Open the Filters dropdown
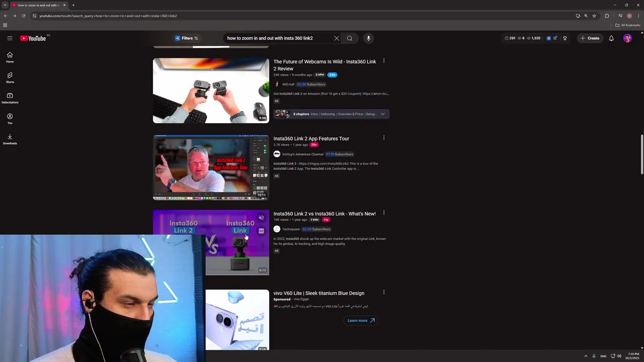The image size is (644, 362). click(x=187, y=38)
